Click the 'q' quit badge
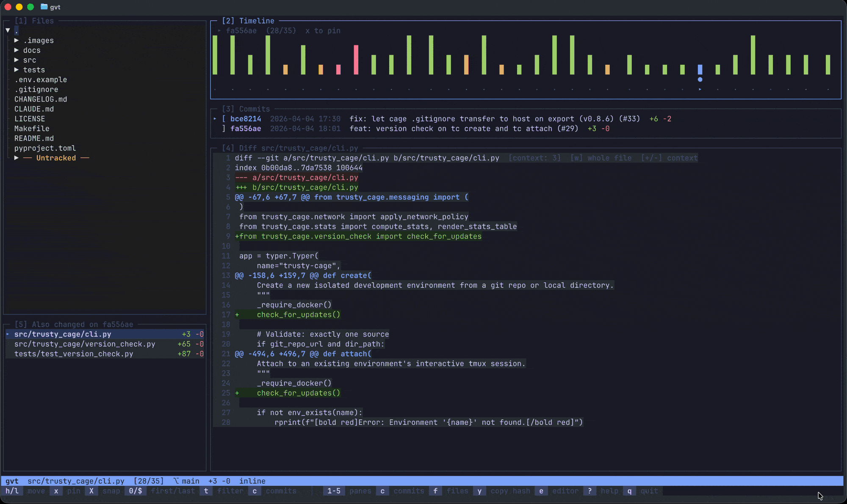 coord(630,491)
